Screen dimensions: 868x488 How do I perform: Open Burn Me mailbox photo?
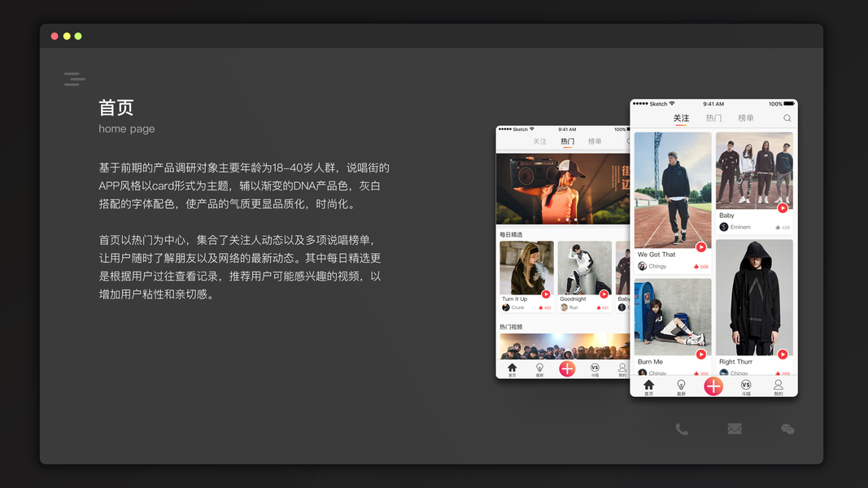coord(673,317)
